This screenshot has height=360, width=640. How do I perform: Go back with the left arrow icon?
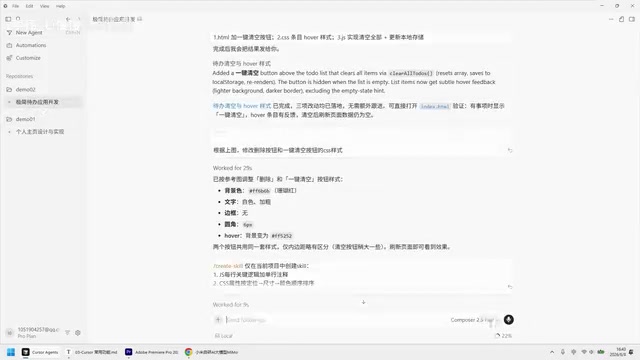[68, 19]
